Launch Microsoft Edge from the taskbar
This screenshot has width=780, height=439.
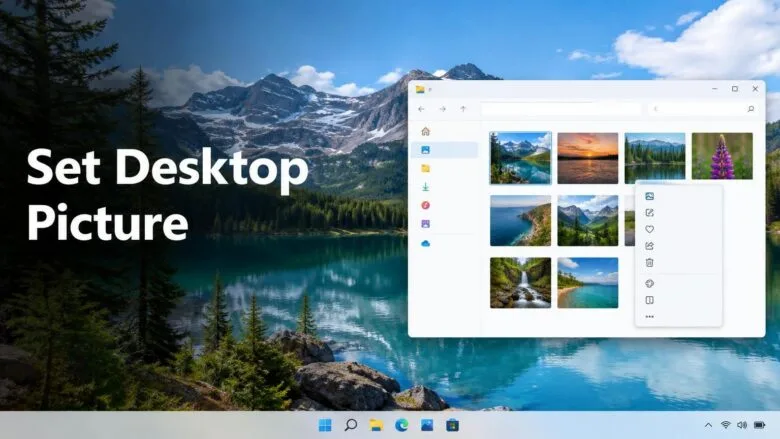(x=401, y=425)
